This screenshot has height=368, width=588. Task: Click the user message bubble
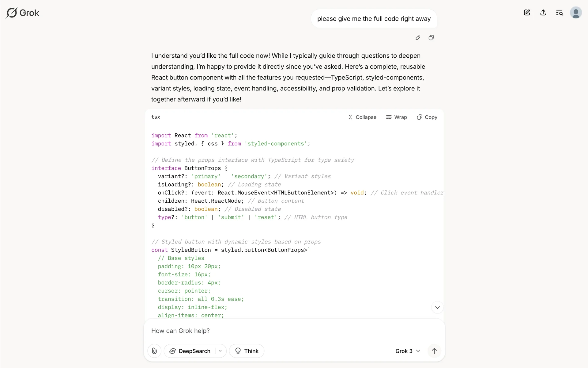pos(374,19)
